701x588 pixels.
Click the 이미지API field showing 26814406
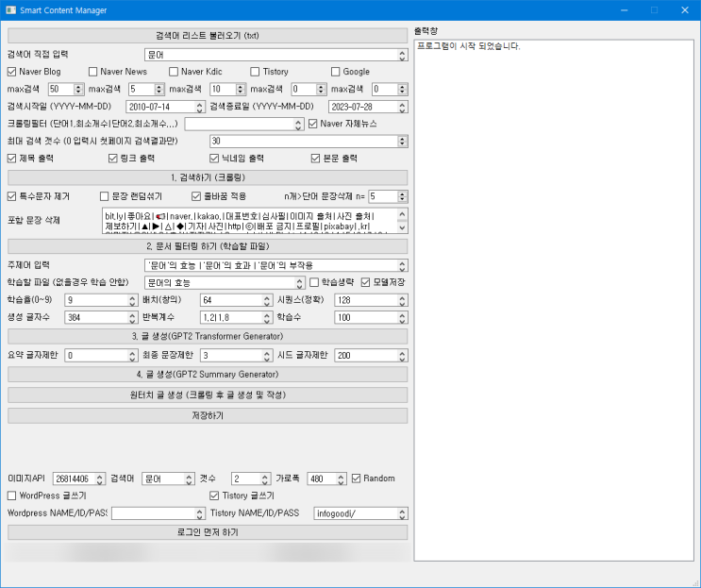[79, 479]
